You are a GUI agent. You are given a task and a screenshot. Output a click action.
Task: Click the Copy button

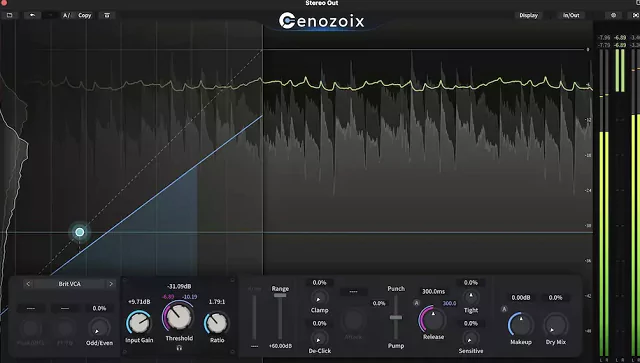[84, 15]
